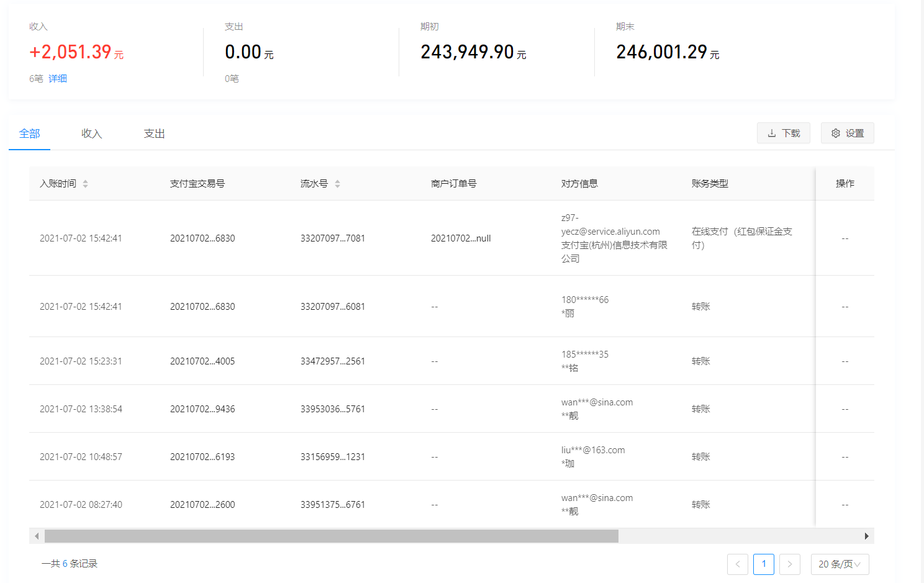
Task: Expand the 20 条/页 page size dropdown
Action: point(840,564)
